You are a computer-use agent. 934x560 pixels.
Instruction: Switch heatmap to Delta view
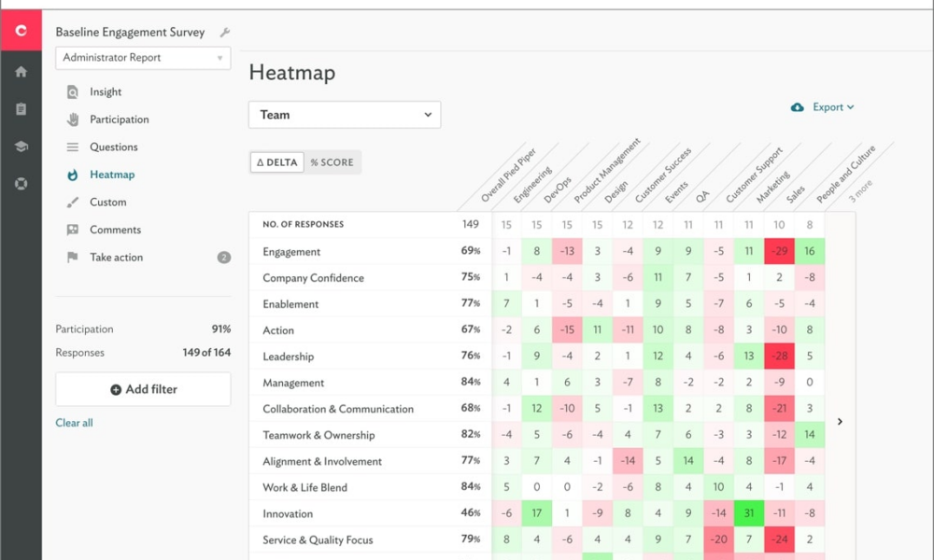point(277,162)
